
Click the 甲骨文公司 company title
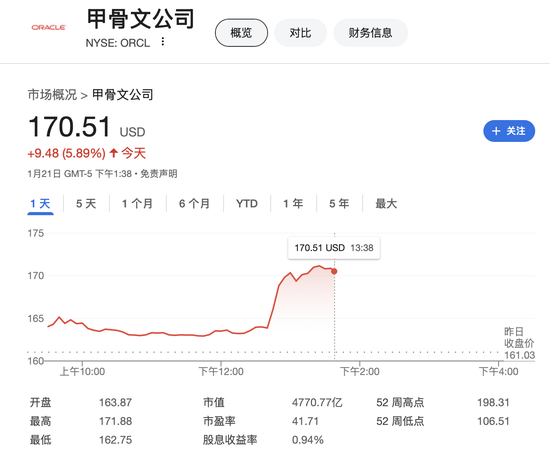[x=141, y=19]
